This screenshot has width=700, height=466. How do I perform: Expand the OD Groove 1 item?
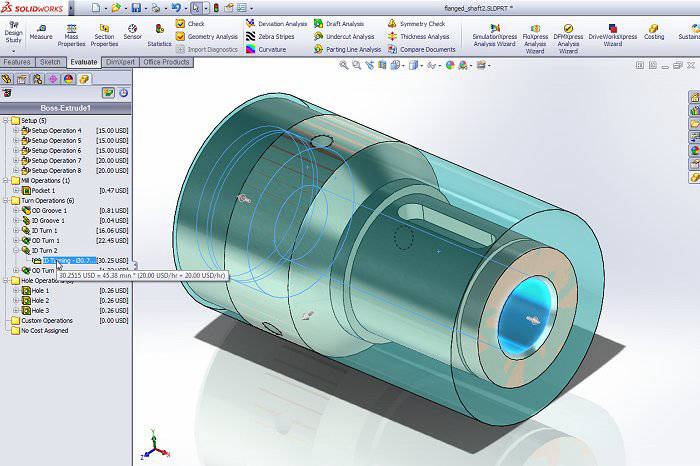pos(16,210)
